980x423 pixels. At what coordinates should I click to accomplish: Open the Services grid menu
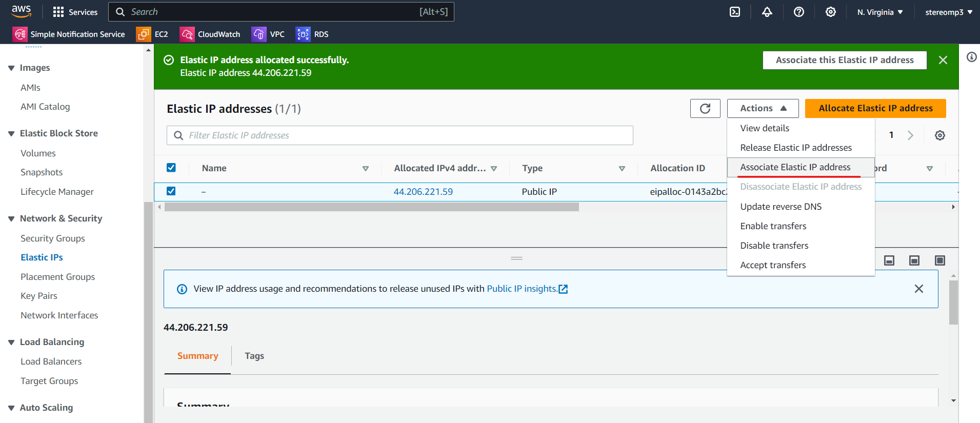click(x=75, y=12)
